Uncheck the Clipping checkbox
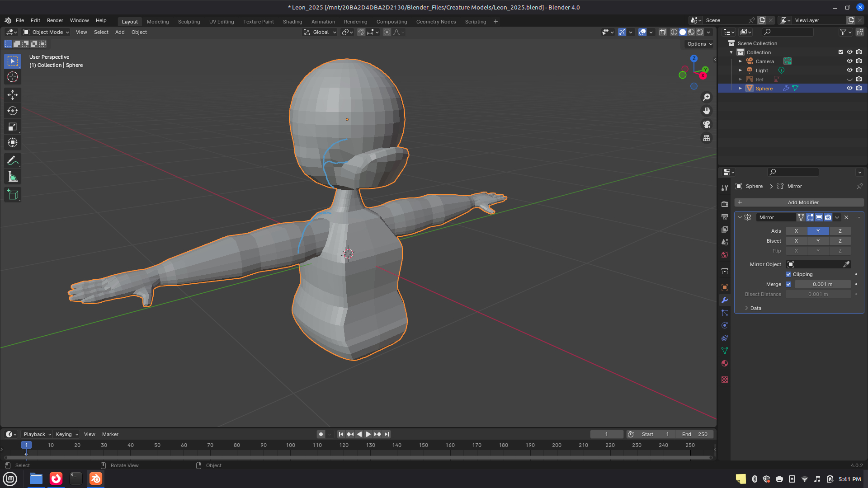This screenshot has height=488, width=868. (788, 274)
